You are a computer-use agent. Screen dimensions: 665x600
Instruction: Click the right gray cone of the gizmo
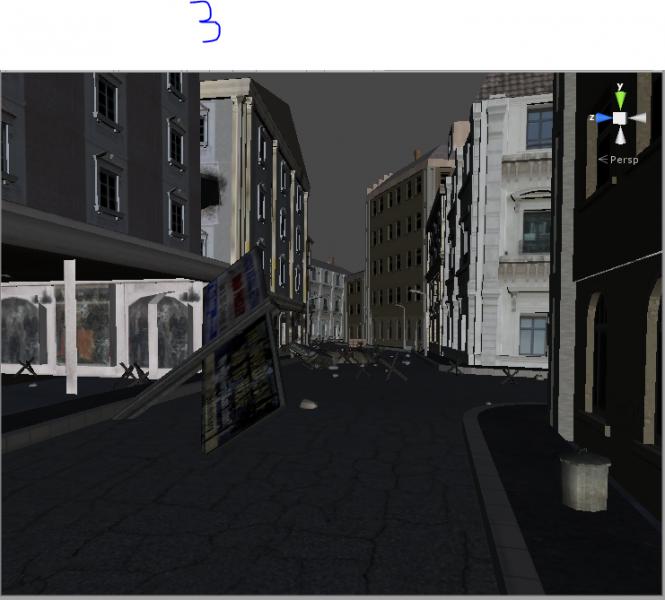(x=637, y=118)
